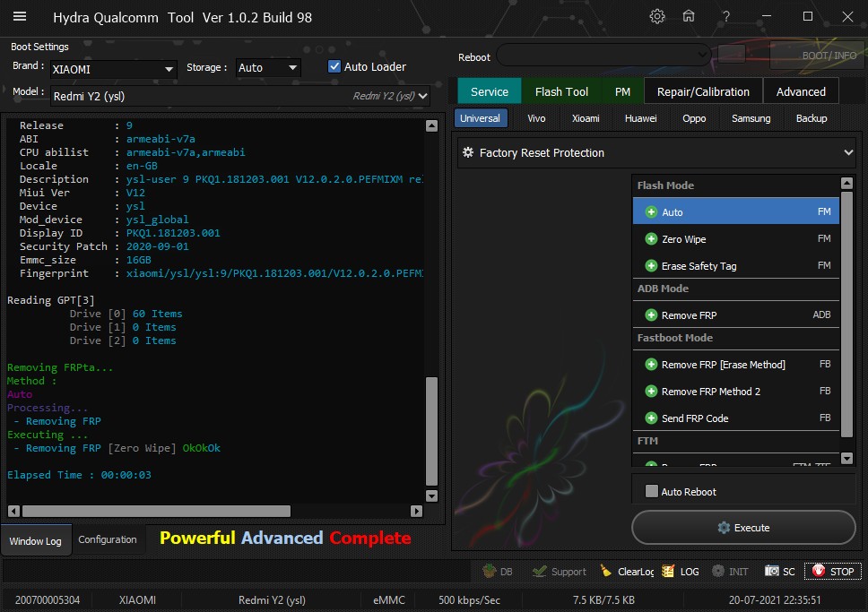Click the home icon in title bar
868x612 pixels.
pos(689,17)
